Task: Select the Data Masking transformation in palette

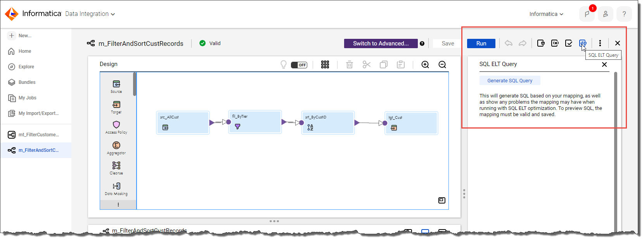Action: click(x=116, y=189)
